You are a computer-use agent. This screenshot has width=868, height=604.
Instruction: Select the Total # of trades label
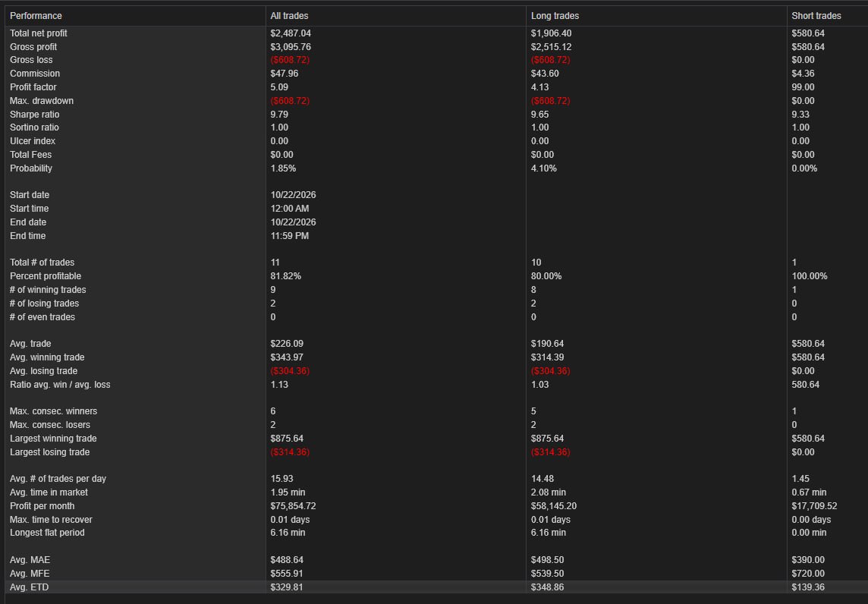click(42, 263)
